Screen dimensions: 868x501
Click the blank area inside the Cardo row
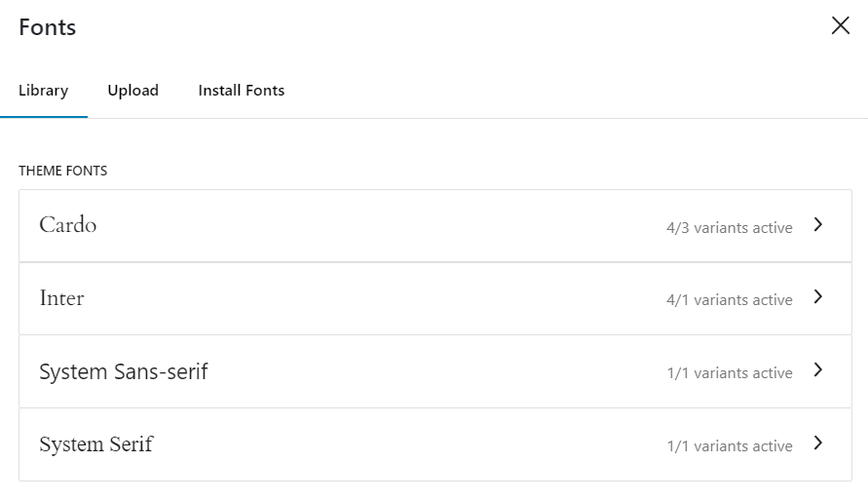[x=370, y=225]
